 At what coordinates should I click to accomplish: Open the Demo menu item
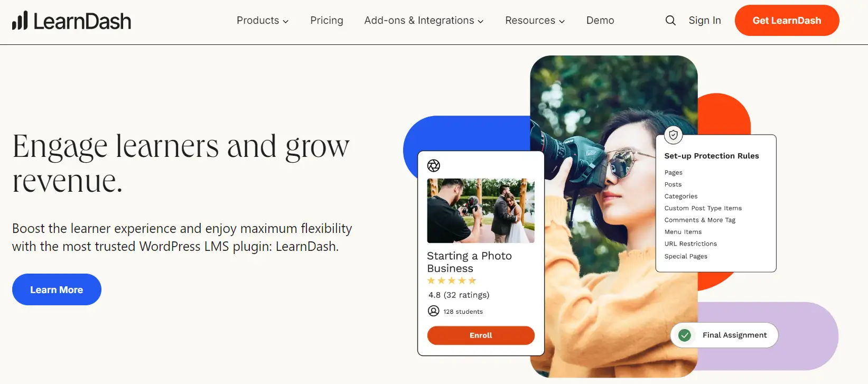coord(600,21)
